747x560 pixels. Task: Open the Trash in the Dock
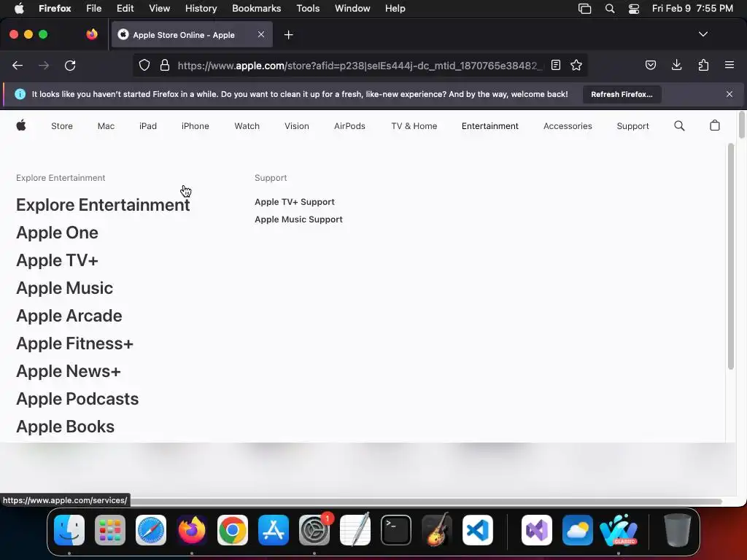point(677,530)
